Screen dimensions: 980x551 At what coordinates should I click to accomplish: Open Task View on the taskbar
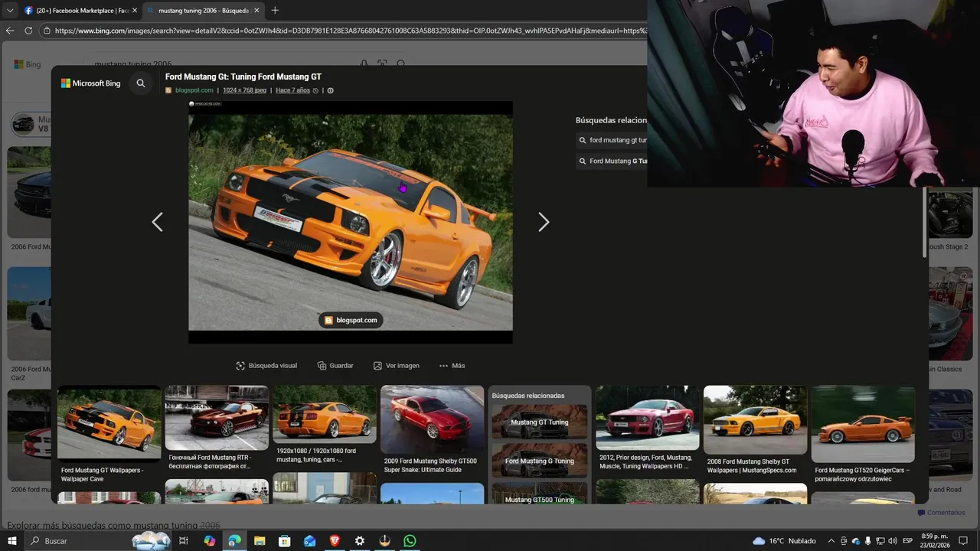(184, 541)
